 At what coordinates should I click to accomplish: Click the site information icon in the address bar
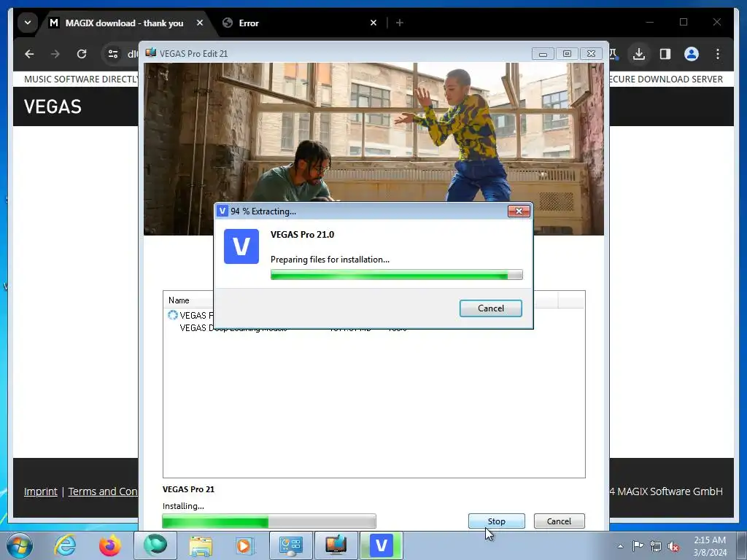(x=113, y=54)
